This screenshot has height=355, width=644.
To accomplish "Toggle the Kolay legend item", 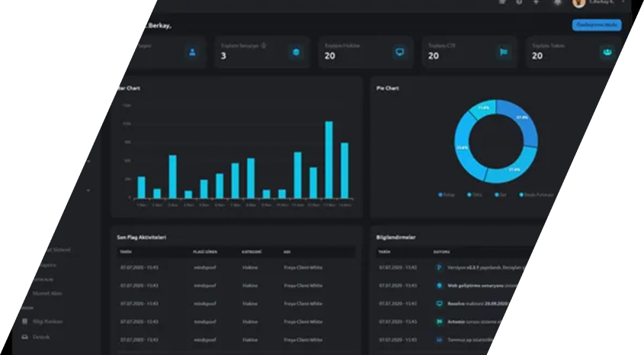I will 447,195.
